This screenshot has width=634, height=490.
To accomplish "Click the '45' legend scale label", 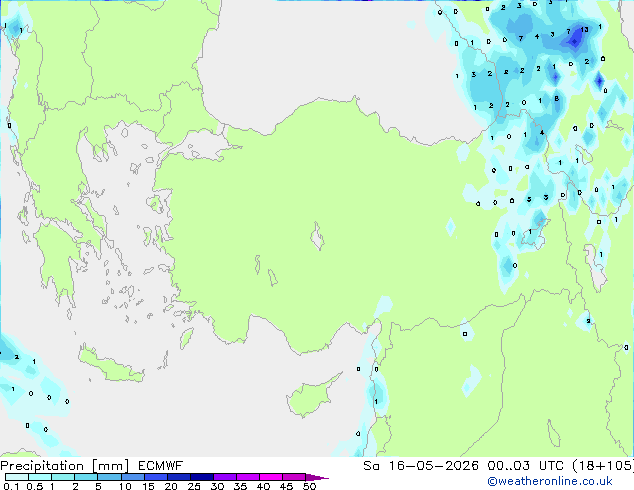I will (x=286, y=486).
